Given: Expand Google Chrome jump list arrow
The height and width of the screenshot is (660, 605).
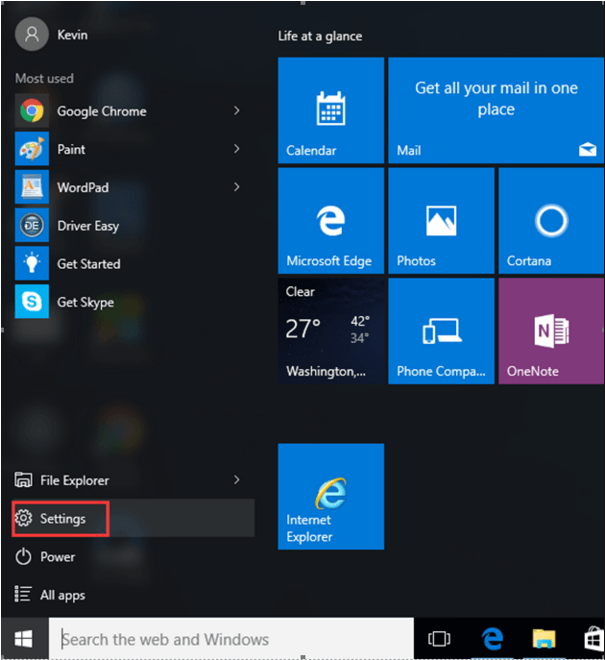Looking at the screenshot, I should (x=237, y=111).
